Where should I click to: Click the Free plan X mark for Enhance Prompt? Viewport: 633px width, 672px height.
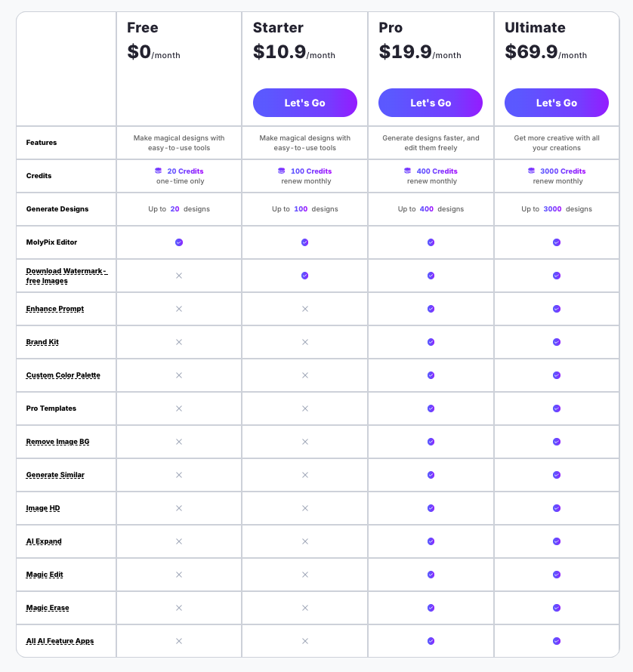tap(179, 309)
